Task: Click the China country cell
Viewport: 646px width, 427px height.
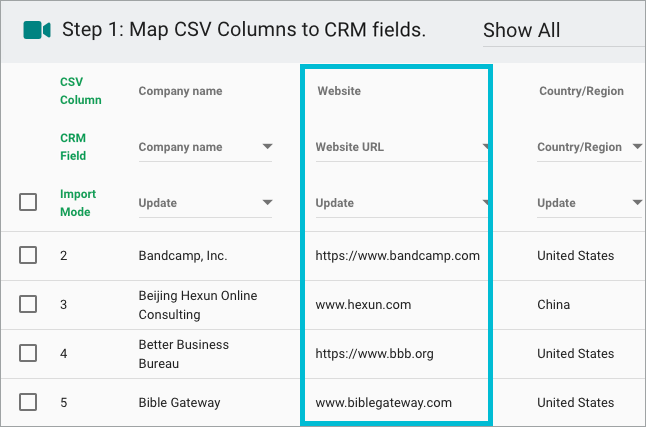Action: [x=553, y=305]
